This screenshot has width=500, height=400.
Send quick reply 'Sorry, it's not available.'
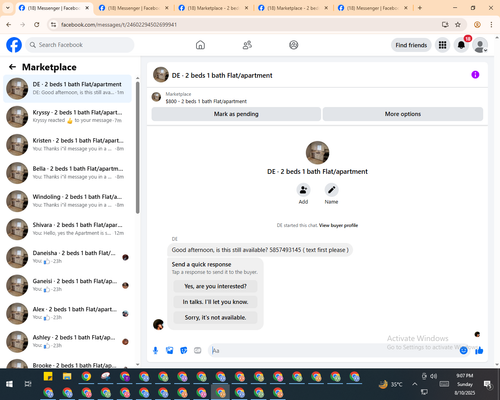[x=215, y=318]
